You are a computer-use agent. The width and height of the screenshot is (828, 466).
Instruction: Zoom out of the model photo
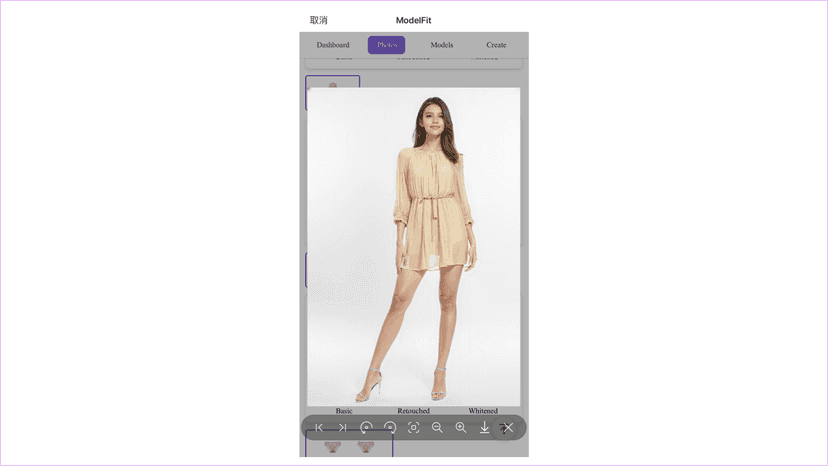pos(437,427)
